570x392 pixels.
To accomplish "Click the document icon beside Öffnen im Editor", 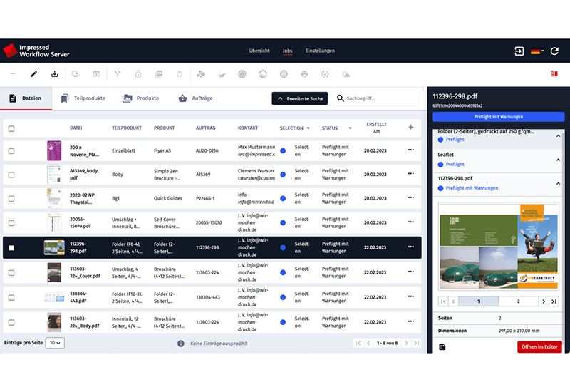I will click(442, 347).
